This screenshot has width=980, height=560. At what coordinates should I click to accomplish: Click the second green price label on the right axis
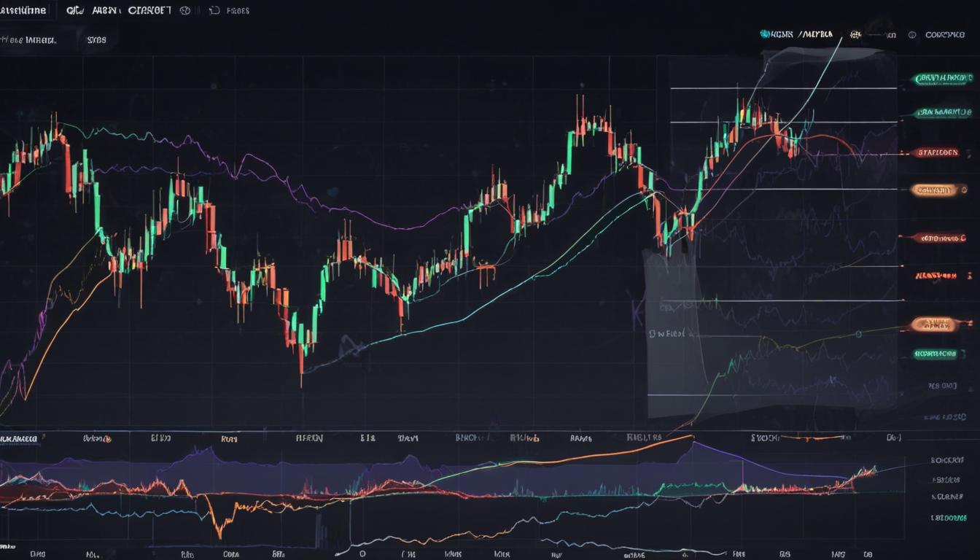(944, 113)
